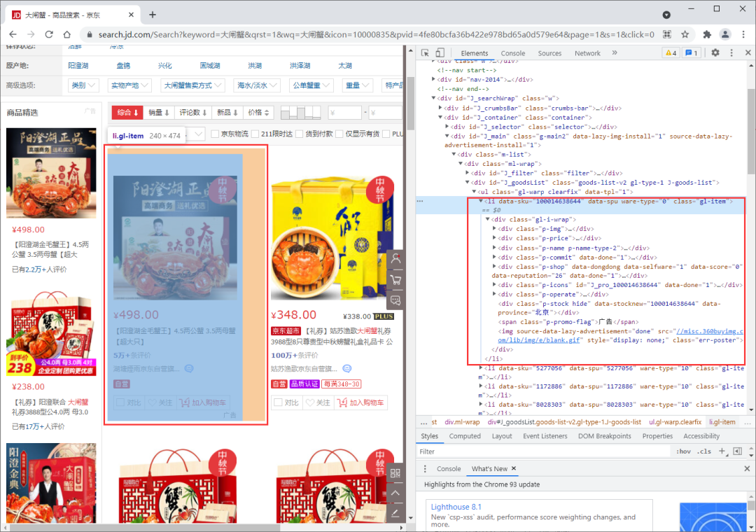The height and width of the screenshot is (532, 756).
Task: Open the extensions puzzle icon
Action: pyautogui.click(x=707, y=34)
